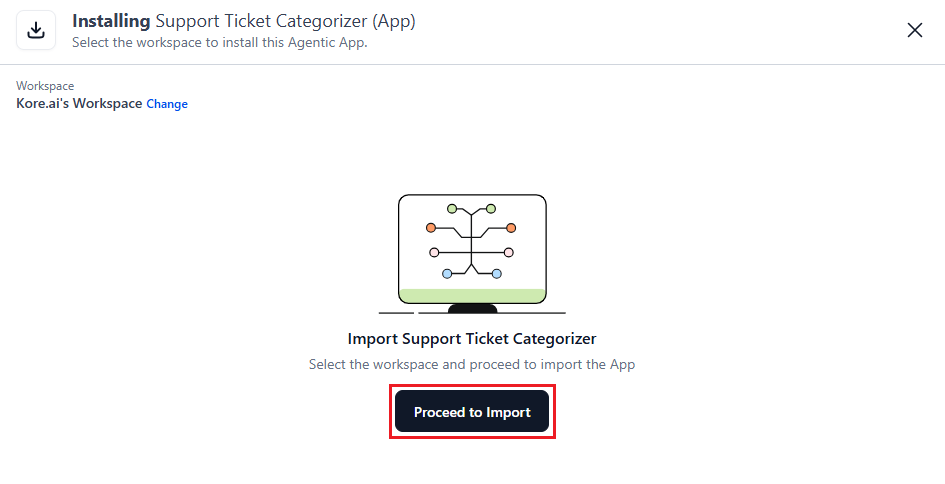Click the small Workspace label text
This screenshot has height=484, width=945.
tap(45, 86)
